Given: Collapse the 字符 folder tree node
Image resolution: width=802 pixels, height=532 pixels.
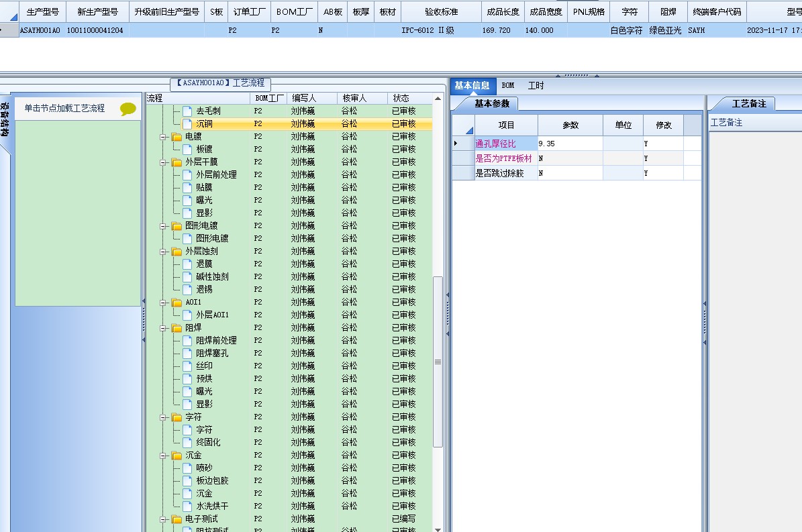Looking at the screenshot, I should 163,417.
